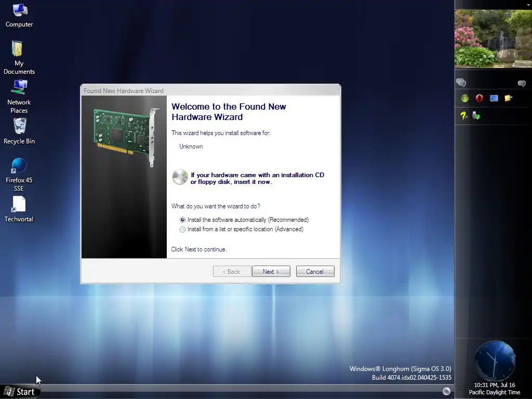Click the CD disc icon in wizard
Screen dimensions: 532x399
pyautogui.click(x=180, y=177)
